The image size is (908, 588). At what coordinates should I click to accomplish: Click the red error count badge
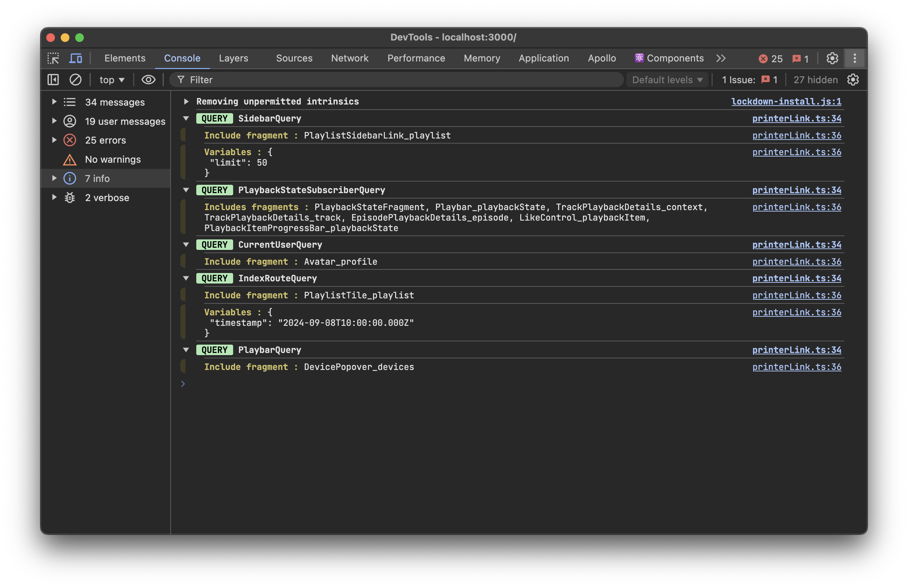point(770,58)
